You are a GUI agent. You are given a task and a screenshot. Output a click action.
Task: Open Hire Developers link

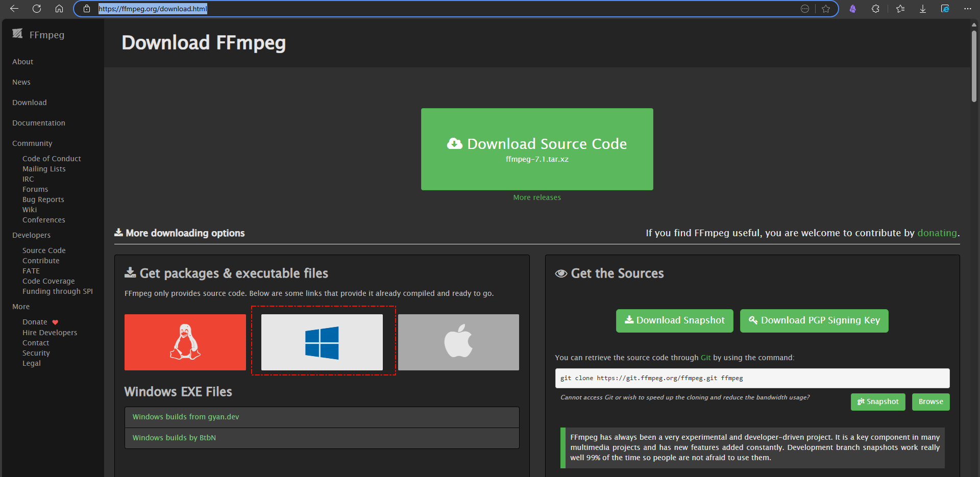pos(50,333)
